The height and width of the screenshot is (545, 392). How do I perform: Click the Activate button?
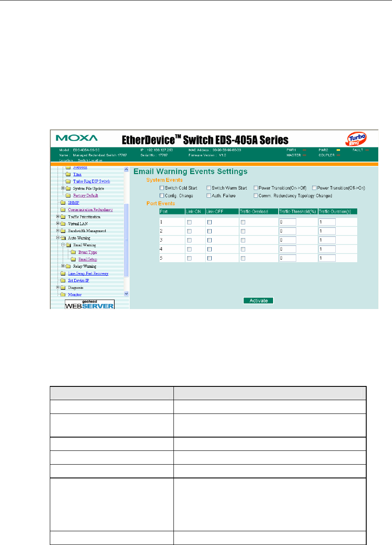258,300
